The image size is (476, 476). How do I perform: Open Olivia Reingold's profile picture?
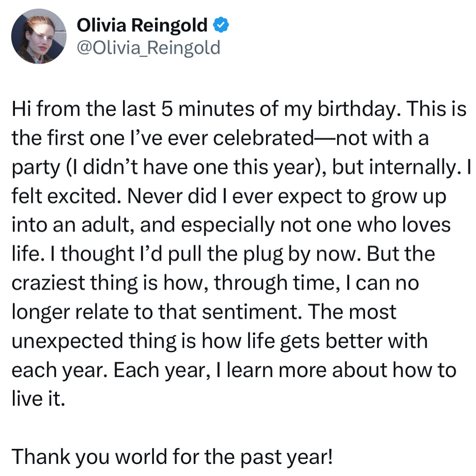tap(39, 36)
